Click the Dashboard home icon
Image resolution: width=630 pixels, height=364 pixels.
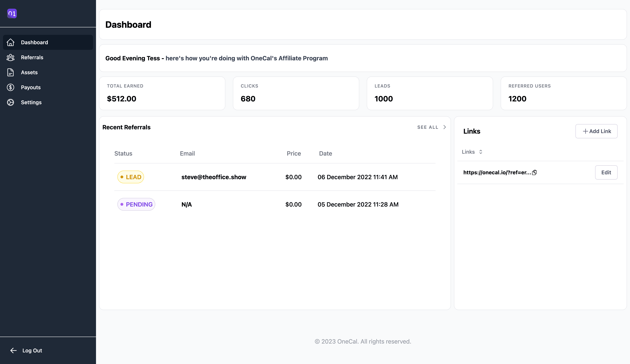coord(10,42)
